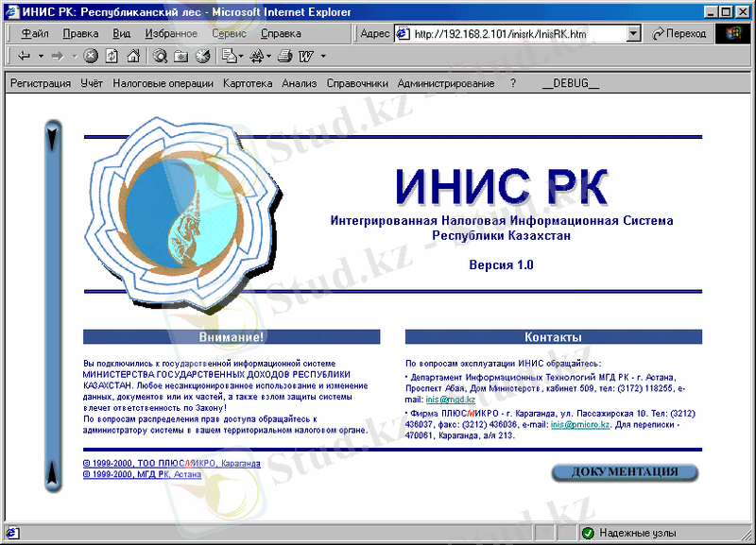The image size is (756, 545).
Task: Open the Back history dropdown arrow
Action: pyautogui.click(x=41, y=57)
